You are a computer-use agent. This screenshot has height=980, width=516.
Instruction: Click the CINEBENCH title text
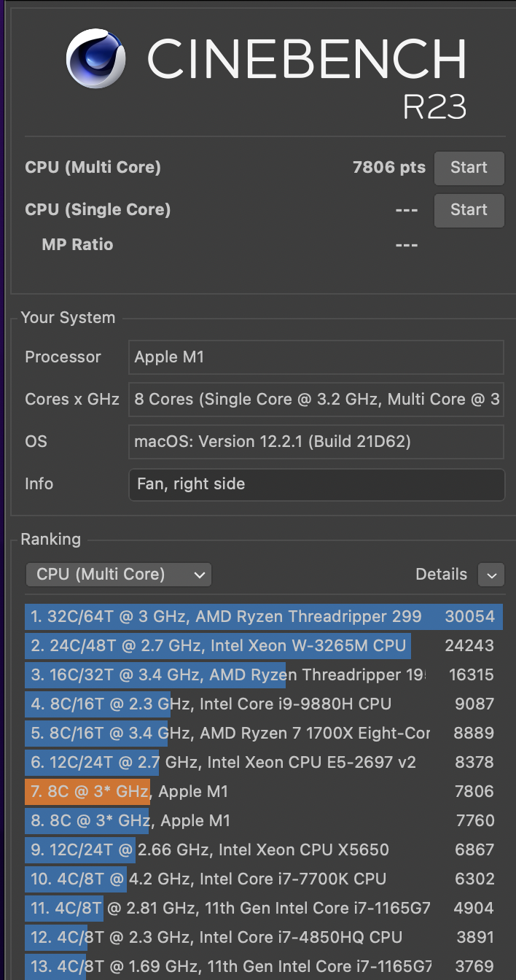pos(307,60)
